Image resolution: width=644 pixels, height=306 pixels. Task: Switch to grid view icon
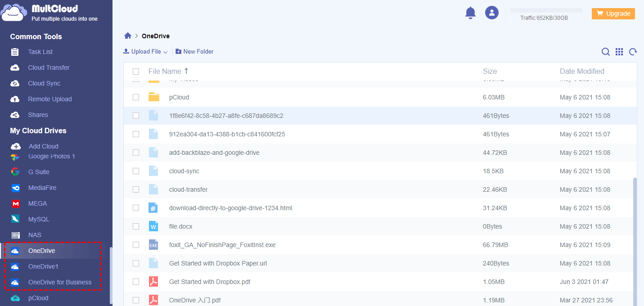(x=619, y=52)
